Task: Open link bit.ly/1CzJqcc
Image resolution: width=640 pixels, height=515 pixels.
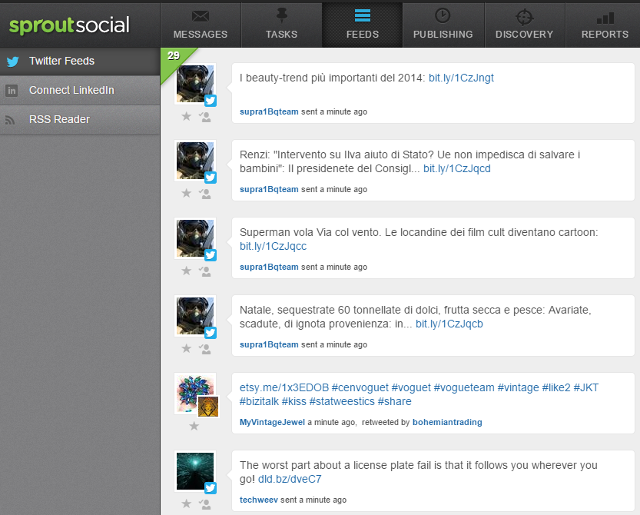Action: pos(273,246)
